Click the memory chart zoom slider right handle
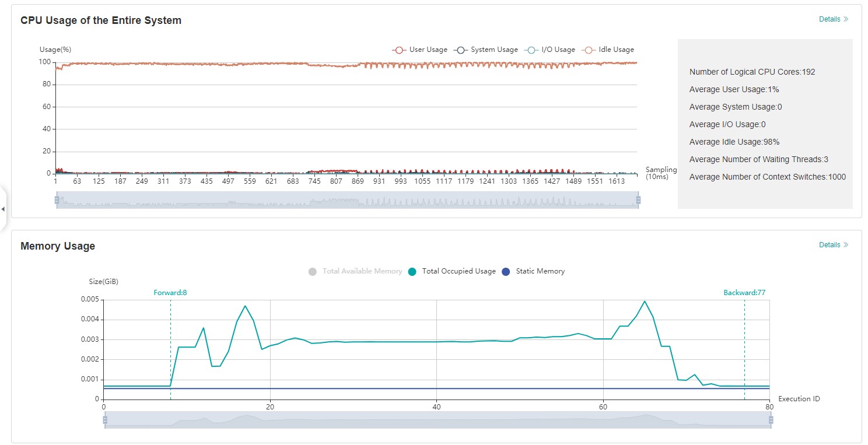The image size is (868, 445). tap(771, 420)
